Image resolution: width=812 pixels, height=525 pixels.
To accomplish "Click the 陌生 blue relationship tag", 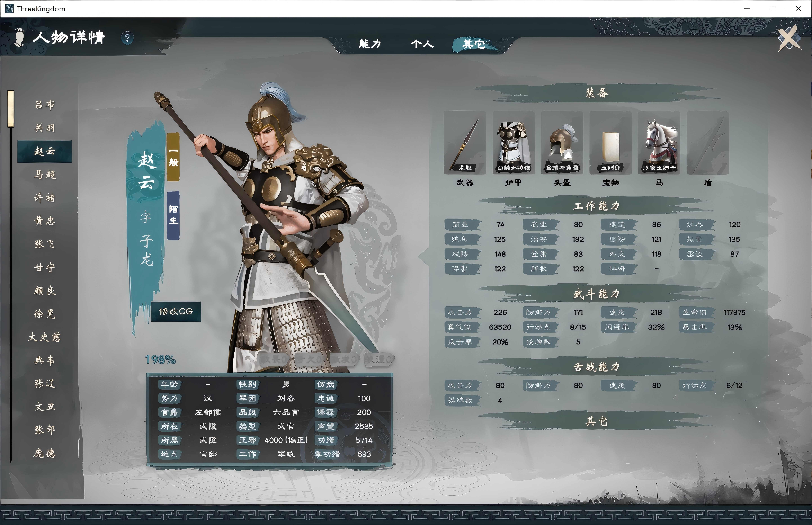I will tap(173, 215).
